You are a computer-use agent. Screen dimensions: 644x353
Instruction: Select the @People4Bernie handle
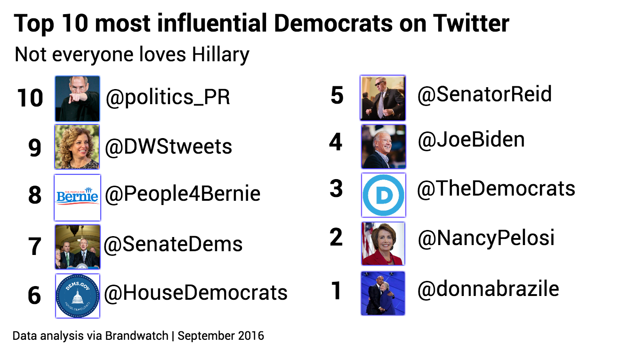[183, 194]
